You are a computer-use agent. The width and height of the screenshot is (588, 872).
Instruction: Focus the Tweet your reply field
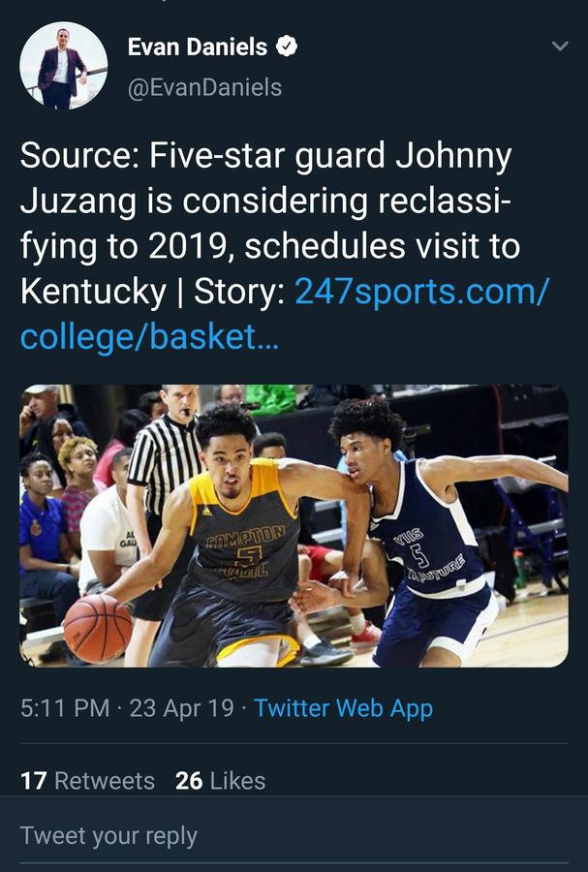coord(108,835)
